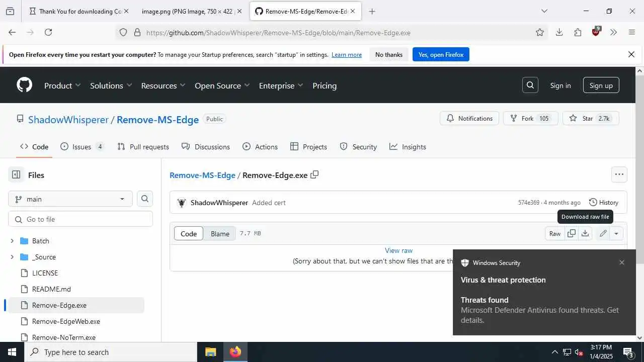Expand the Batch folder
The height and width of the screenshot is (362, 644).
tap(12, 241)
